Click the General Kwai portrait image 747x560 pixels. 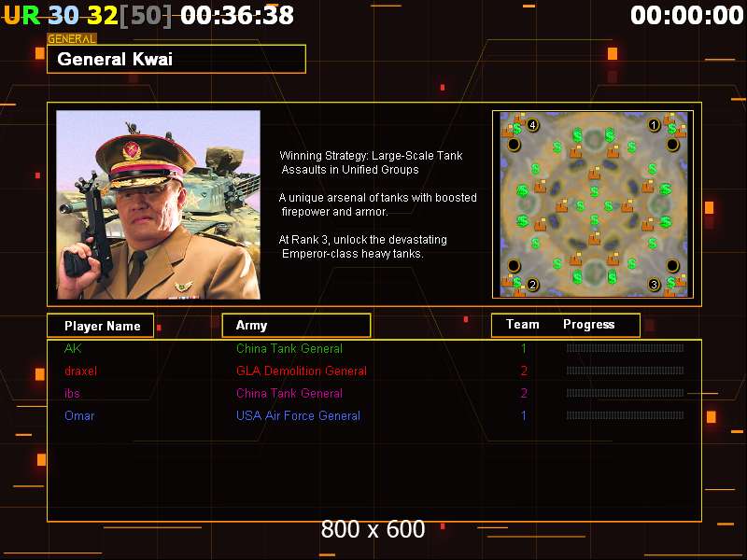pos(158,204)
